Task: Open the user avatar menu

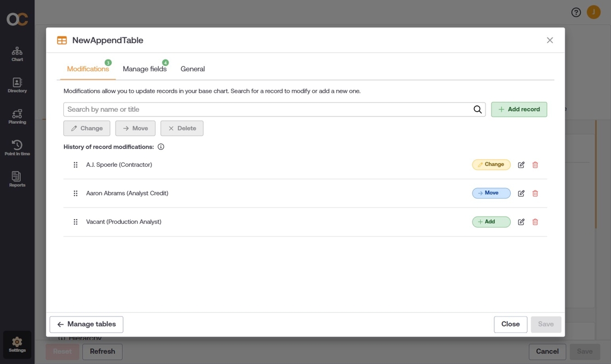Action: click(594, 13)
